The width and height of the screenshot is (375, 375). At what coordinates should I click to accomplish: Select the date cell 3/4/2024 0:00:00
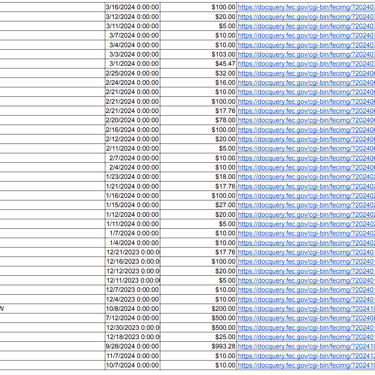tap(133, 45)
